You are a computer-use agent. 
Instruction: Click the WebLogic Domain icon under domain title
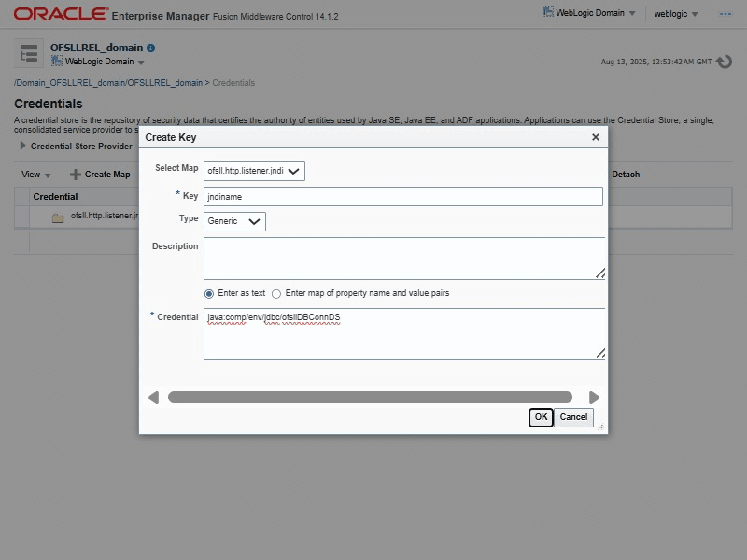[x=57, y=61]
